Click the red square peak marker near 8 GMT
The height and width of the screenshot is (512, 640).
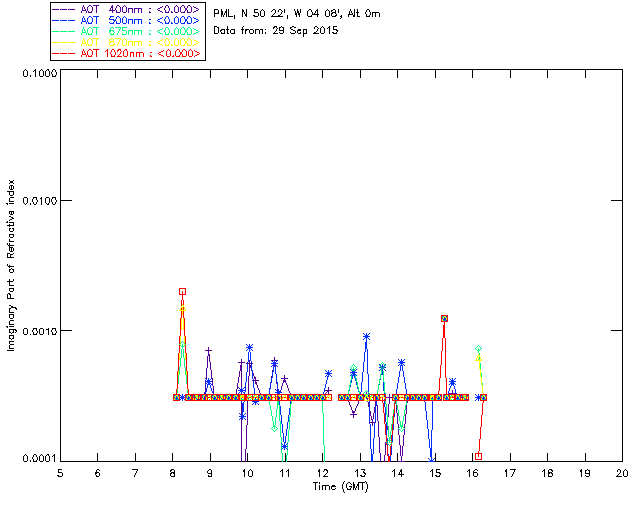pos(182,292)
